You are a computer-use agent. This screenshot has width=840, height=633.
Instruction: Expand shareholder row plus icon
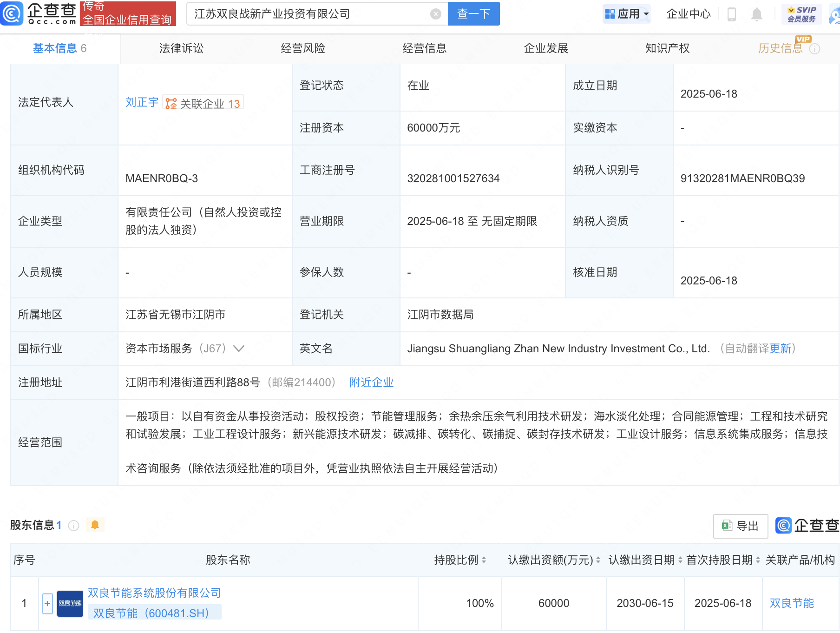pyautogui.click(x=47, y=604)
